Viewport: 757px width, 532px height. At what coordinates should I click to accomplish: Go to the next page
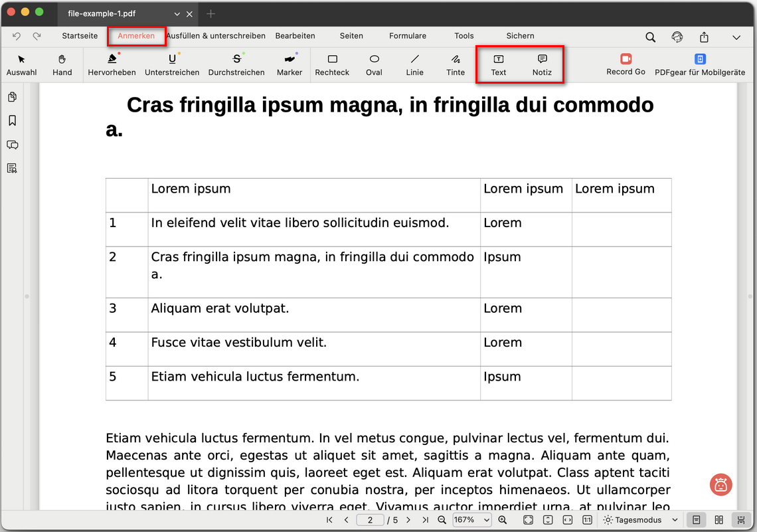point(408,520)
